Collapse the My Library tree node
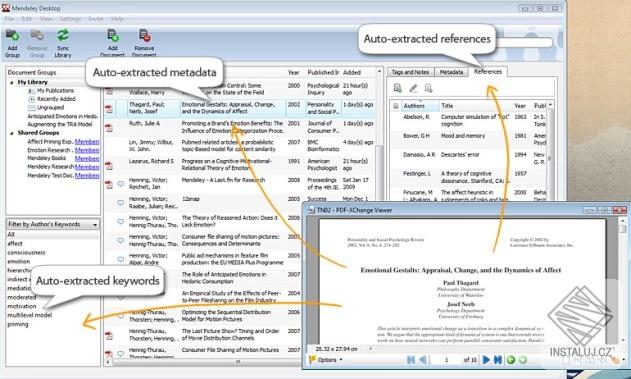 click(x=12, y=82)
